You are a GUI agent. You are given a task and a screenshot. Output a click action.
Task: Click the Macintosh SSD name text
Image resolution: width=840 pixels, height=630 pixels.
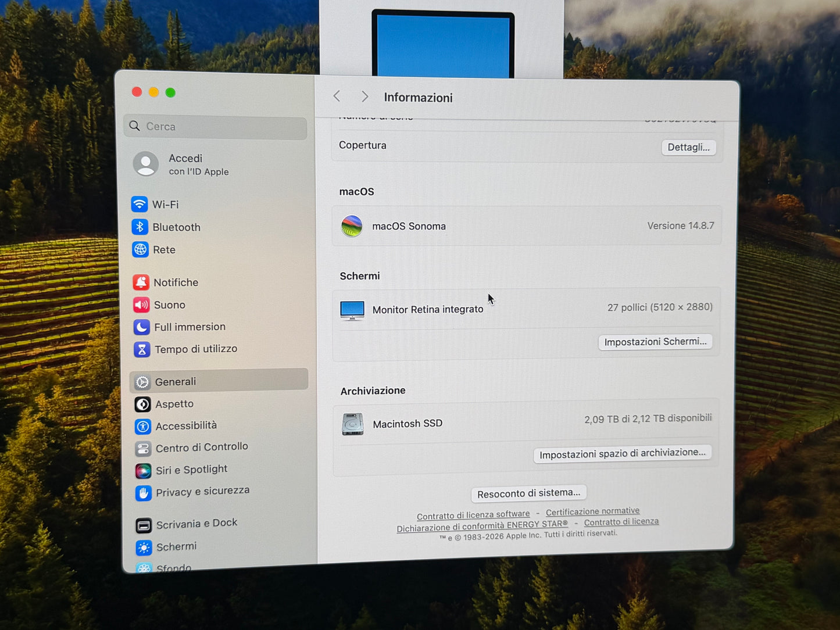408,424
